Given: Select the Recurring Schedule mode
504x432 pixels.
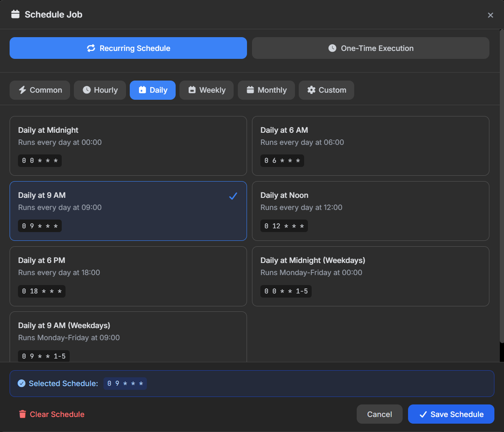Looking at the screenshot, I should [x=128, y=48].
